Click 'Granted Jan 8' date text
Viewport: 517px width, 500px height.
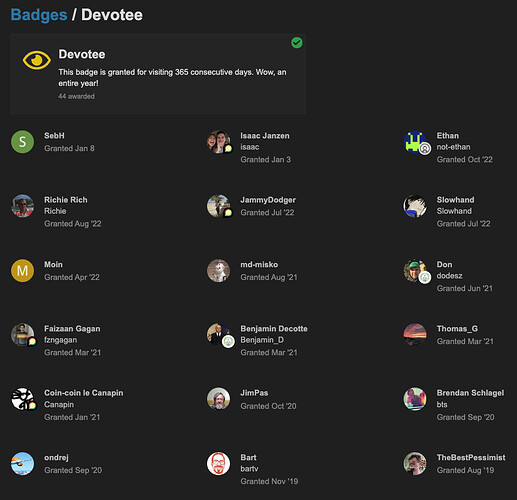[69, 148]
